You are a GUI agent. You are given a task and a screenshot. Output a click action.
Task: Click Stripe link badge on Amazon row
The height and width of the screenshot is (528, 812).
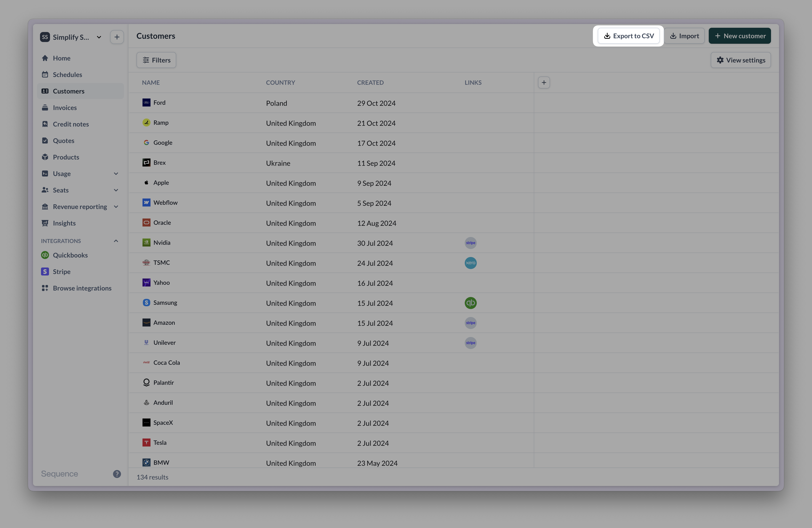coord(470,323)
